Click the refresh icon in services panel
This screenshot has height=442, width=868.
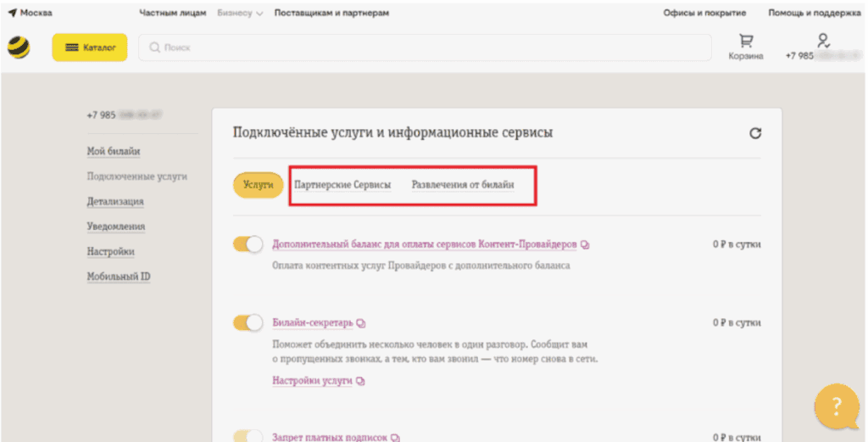(x=755, y=133)
